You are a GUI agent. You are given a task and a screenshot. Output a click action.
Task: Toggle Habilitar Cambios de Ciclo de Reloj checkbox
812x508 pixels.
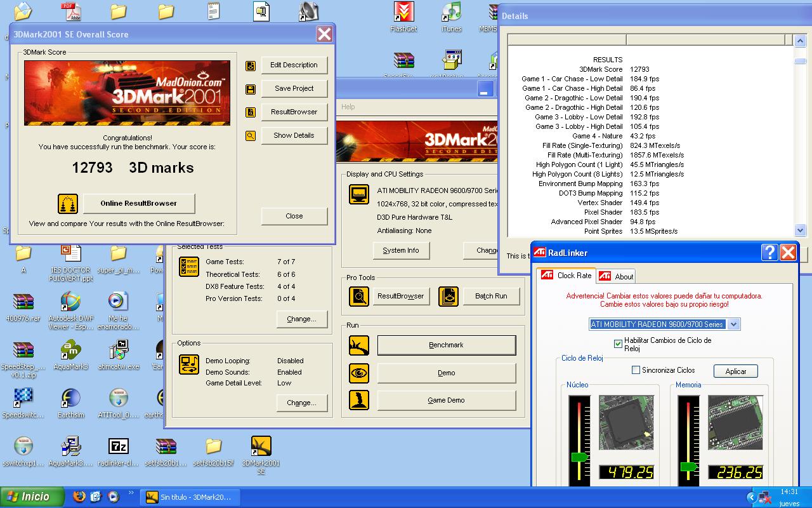pos(619,344)
